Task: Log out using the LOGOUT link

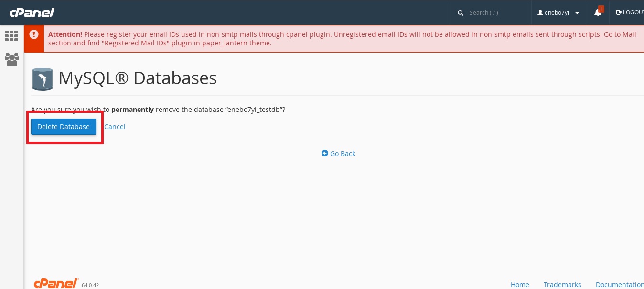Action: click(x=630, y=12)
